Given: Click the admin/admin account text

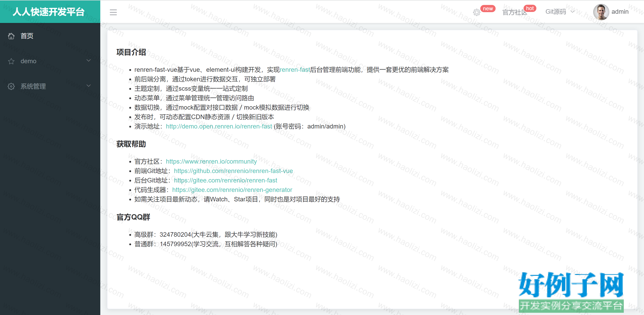Looking at the screenshot, I should (x=309, y=126).
